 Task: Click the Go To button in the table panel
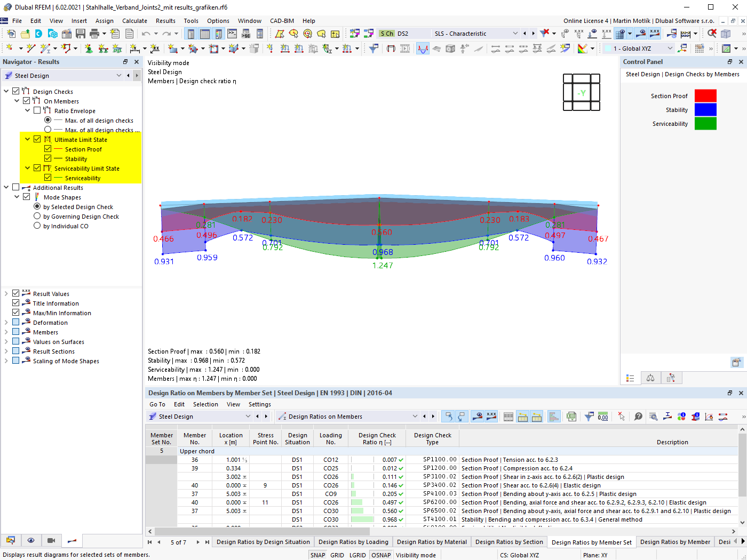157,404
